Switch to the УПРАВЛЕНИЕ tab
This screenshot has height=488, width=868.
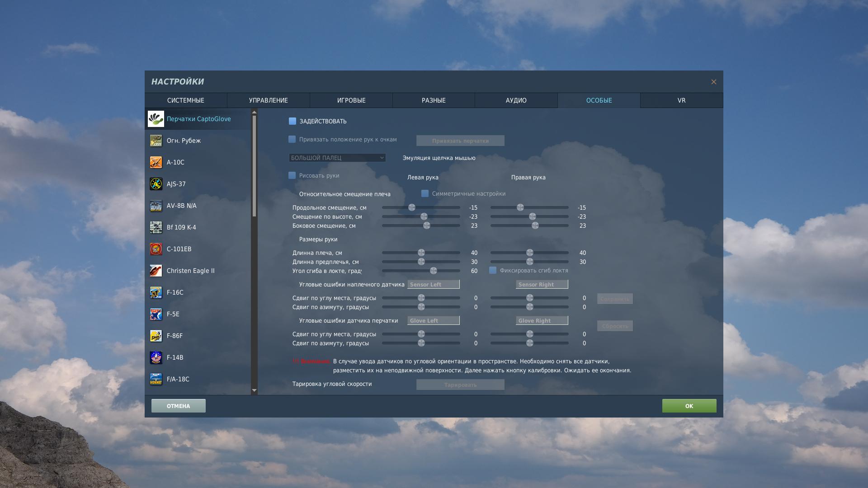(x=268, y=100)
